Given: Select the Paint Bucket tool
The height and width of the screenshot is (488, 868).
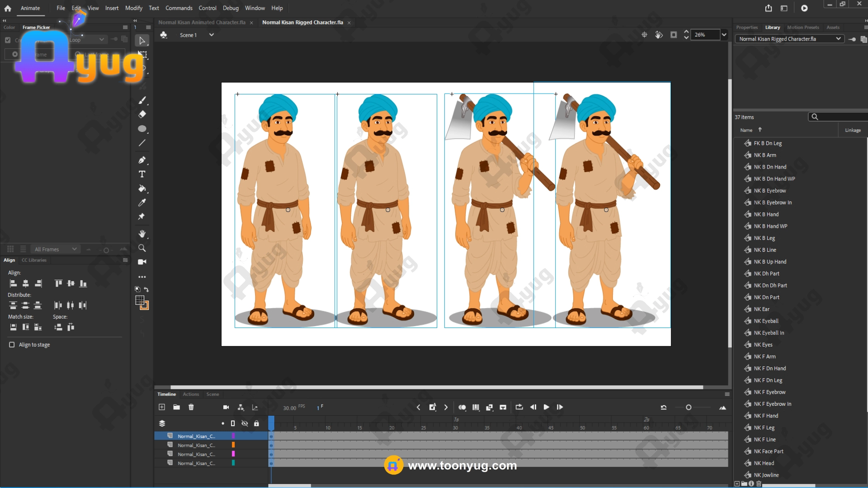Looking at the screenshot, I should 142,188.
